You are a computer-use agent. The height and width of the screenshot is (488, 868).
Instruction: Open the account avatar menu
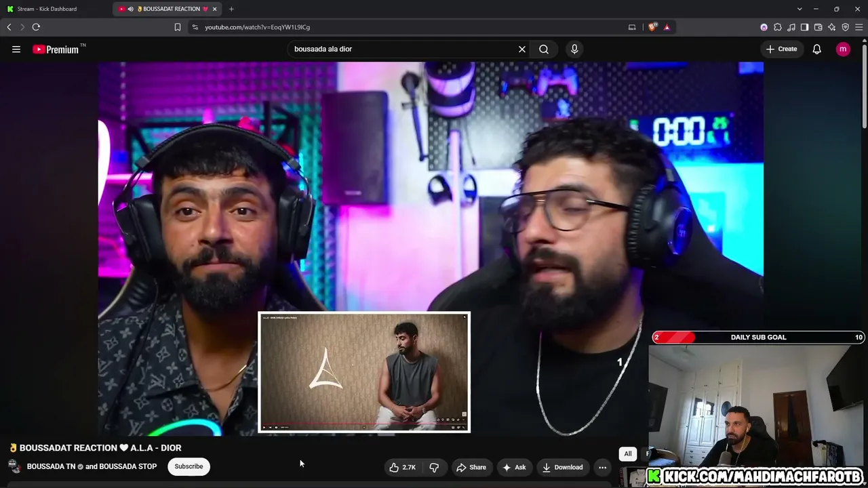pyautogui.click(x=843, y=49)
